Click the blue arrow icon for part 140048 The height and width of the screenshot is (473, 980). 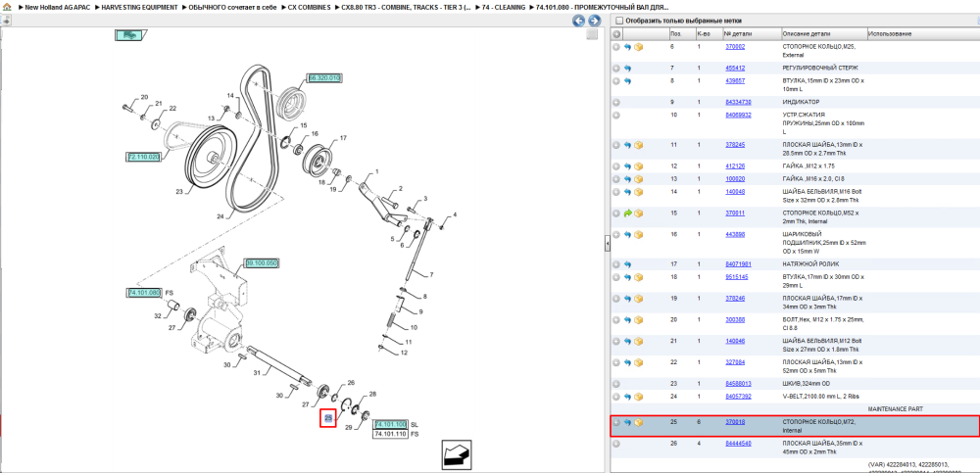coord(627,192)
